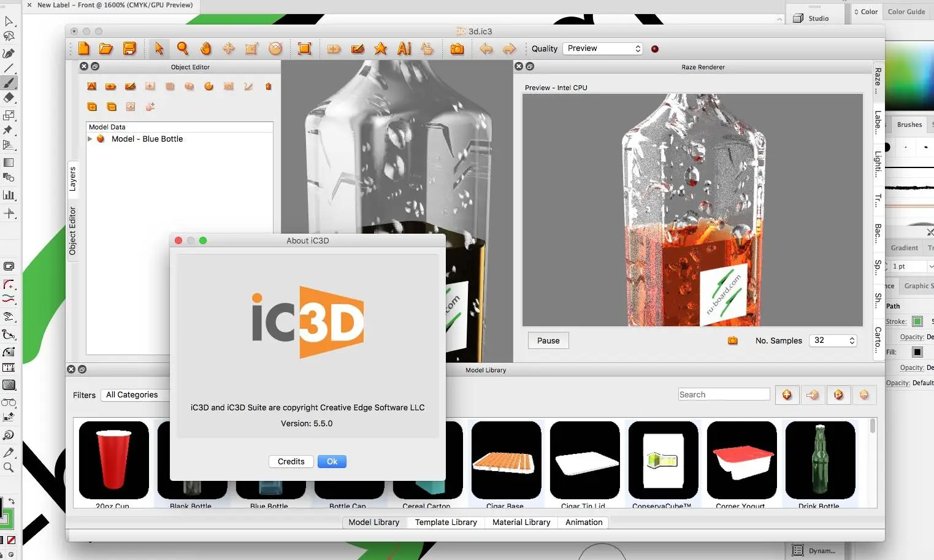Open file using the folder icon in iC3D
This screenshot has height=560, width=934.
pos(106,48)
